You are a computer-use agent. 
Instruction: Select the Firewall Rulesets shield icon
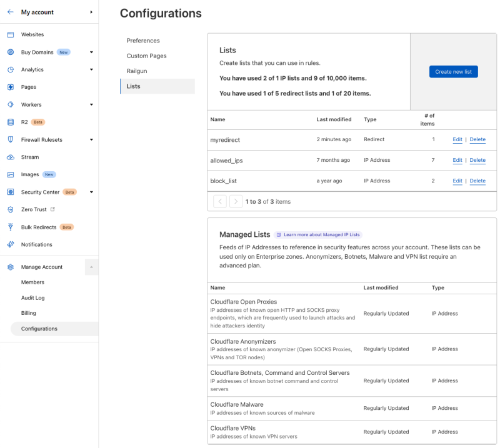[x=9, y=139]
